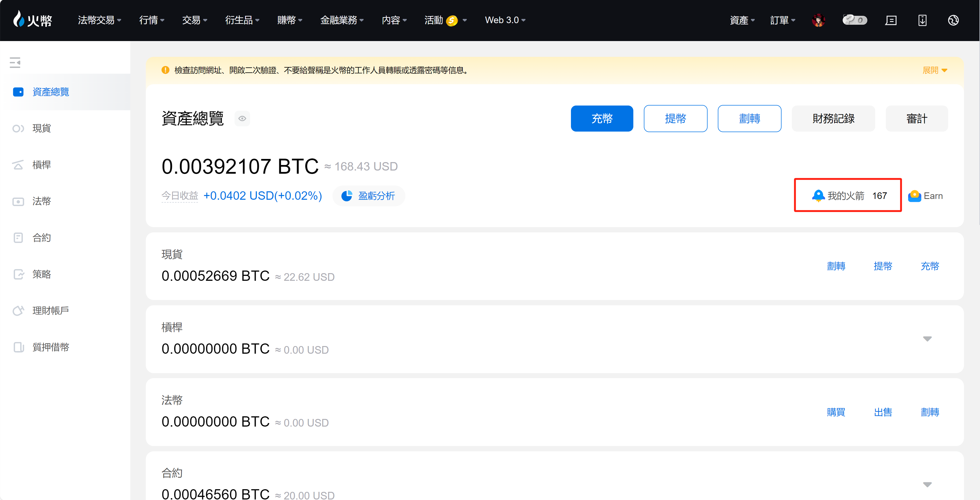This screenshot has width=980, height=500.
Task: Open the messages notification icon
Action: click(x=891, y=20)
